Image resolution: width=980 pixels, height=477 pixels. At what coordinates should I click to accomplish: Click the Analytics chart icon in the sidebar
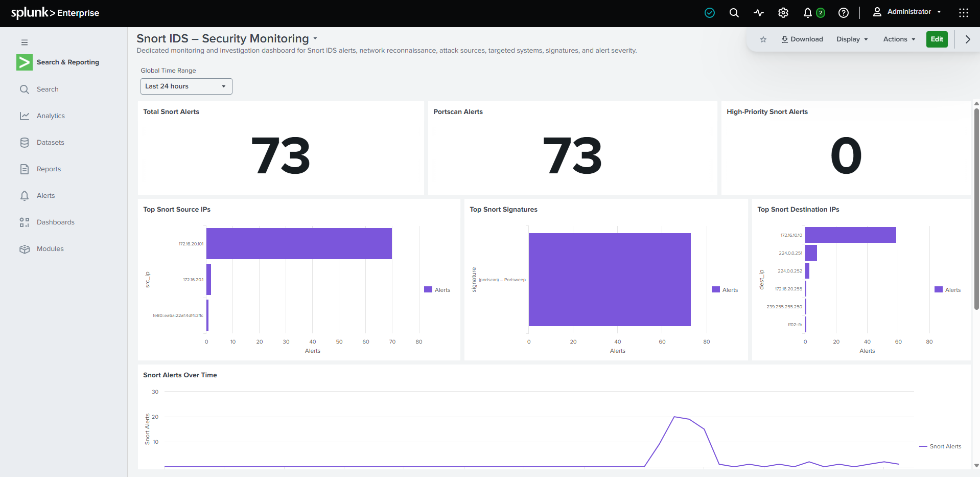[x=25, y=116]
